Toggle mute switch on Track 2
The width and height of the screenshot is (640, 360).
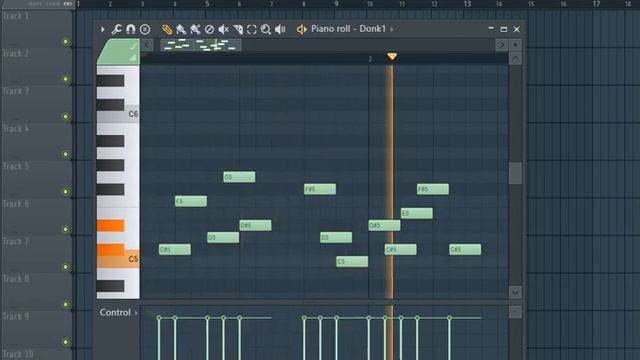(66, 79)
